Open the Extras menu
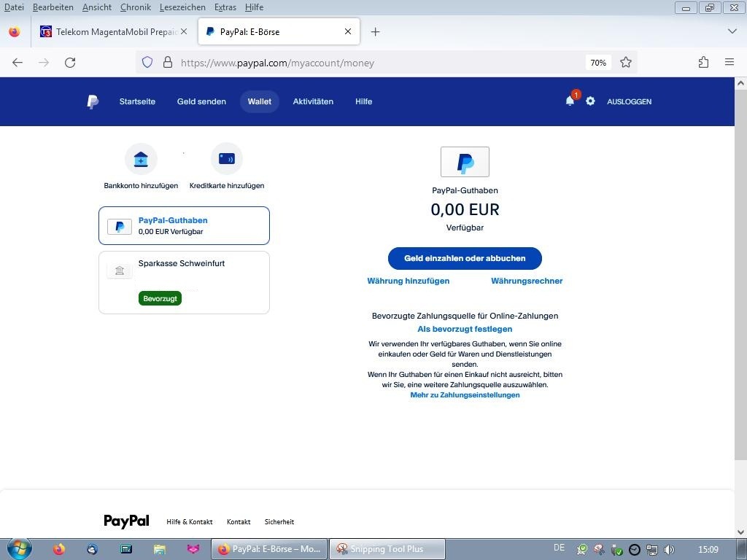The height and width of the screenshot is (560, 747). tap(225, 7)
